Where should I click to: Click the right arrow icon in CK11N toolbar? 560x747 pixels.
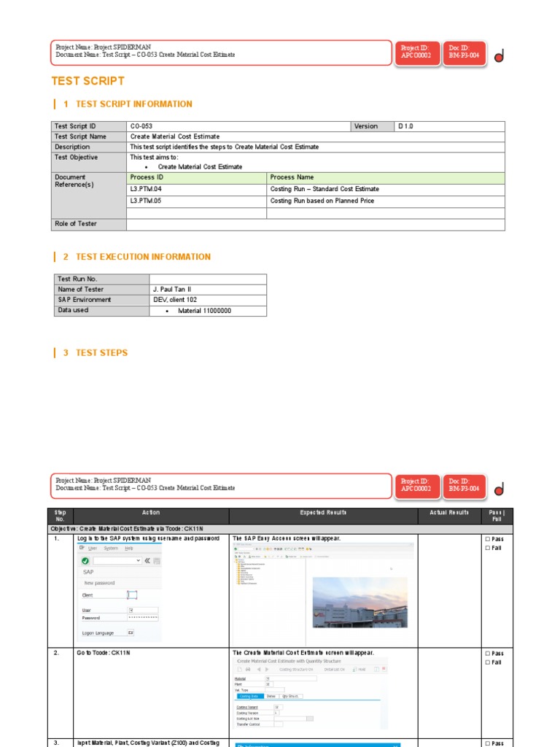pos(267,670)
